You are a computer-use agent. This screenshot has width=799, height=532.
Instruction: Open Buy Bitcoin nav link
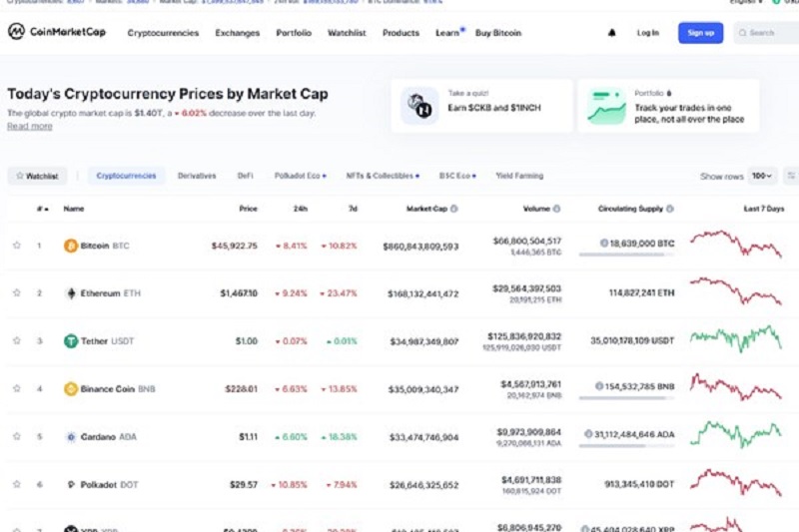(498, 33)
